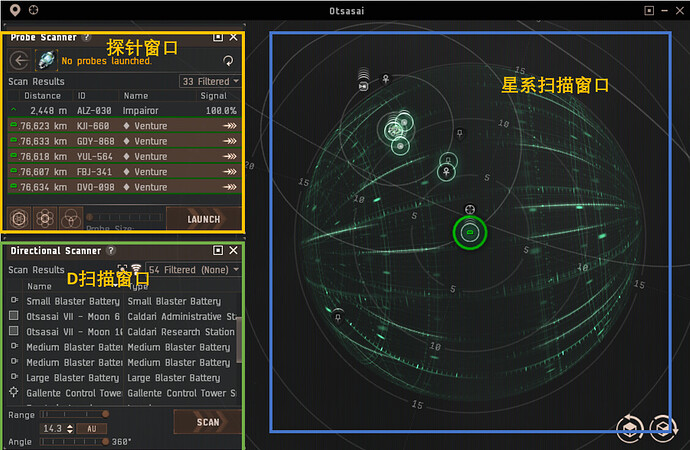Select the Small Blaster Battery name
Screen dimensions: 690x450
point(73,301)
